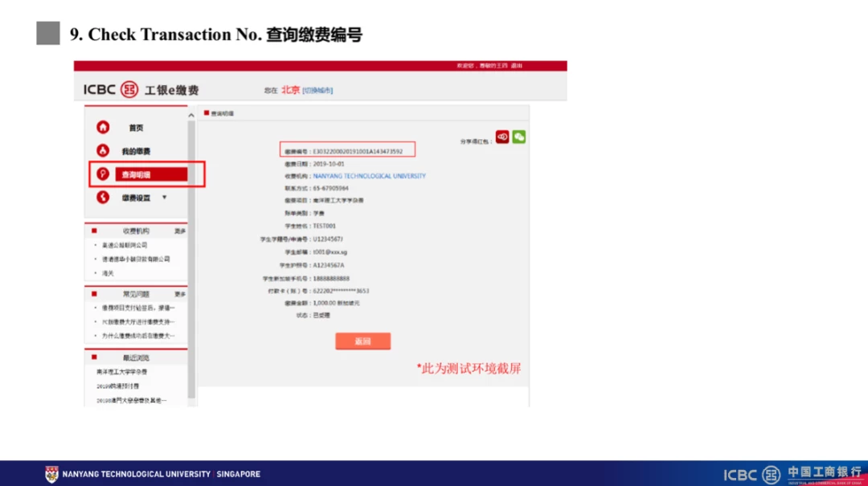
Task: Click the NTU crest logo in footer
Action: pyautogui.click(x=51, y=475)
